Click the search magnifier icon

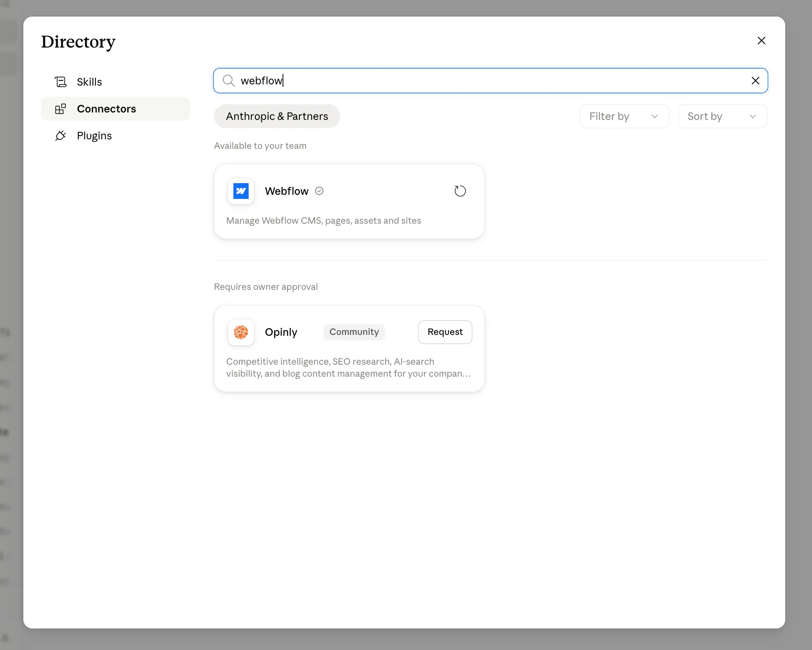[x=229, y=81]
